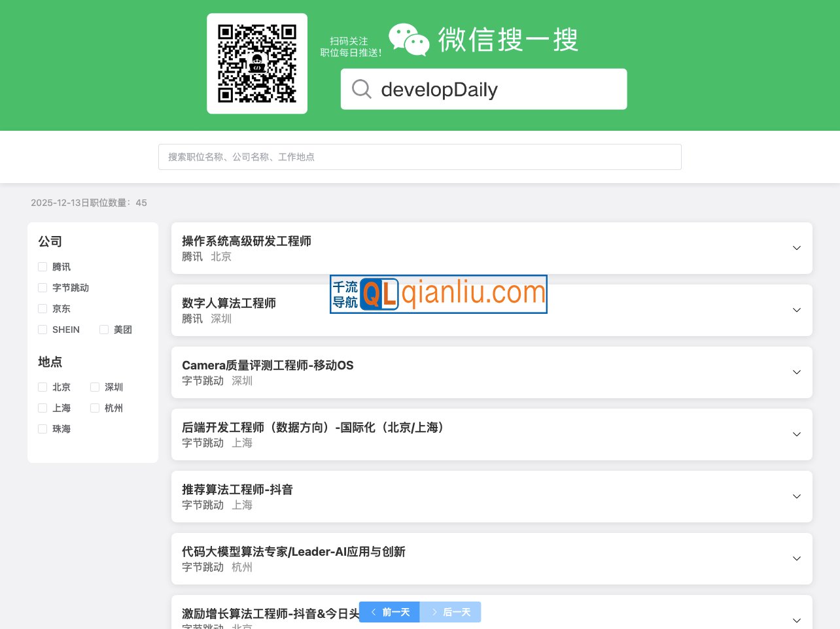Image resolution: width=840 pixels, height=629 pixels.
Task: Open the qianliu.com link
Action: pos(470,293)
